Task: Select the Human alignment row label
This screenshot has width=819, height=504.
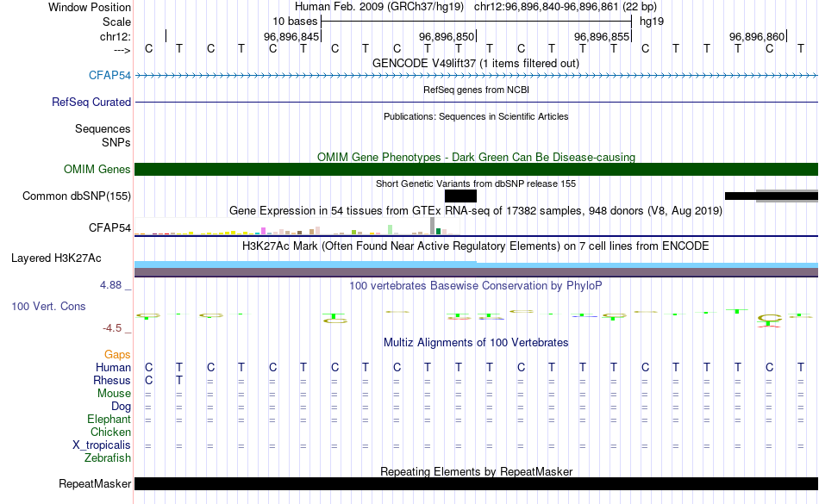Action: click(113, 367)
